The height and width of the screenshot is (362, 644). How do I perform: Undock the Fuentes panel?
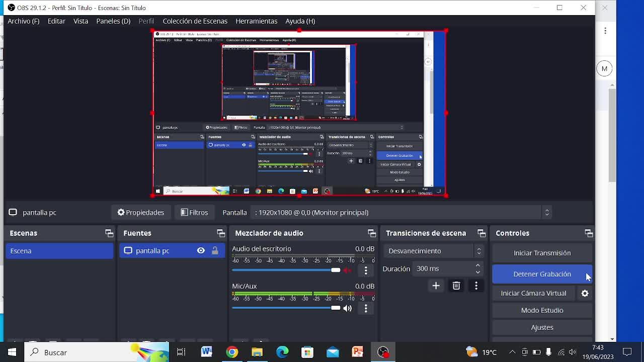coord(221,233)
